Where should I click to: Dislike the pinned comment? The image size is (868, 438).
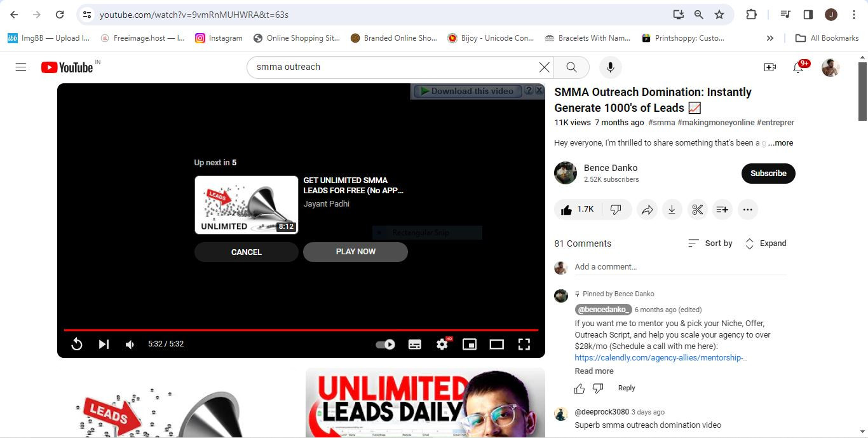(598, 388)
